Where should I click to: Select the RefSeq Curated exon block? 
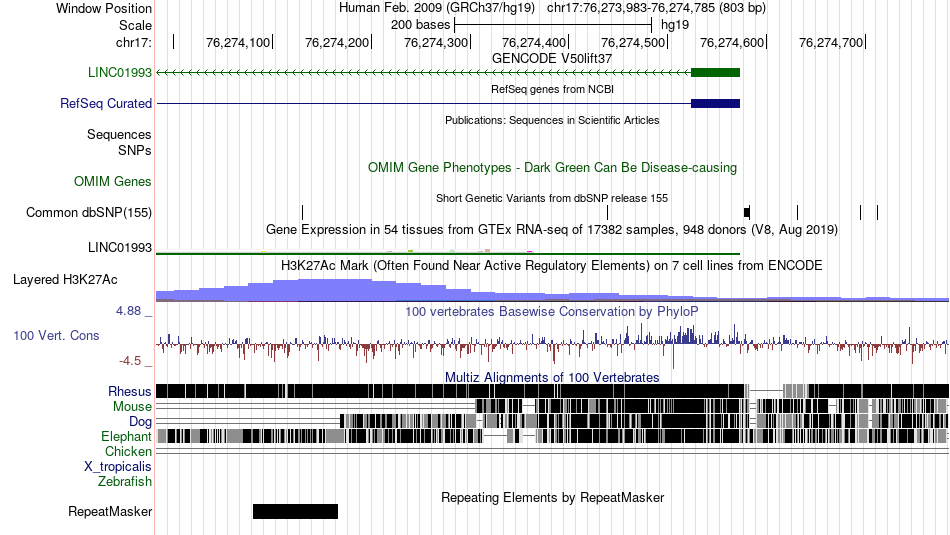click(x=716, y=104)
